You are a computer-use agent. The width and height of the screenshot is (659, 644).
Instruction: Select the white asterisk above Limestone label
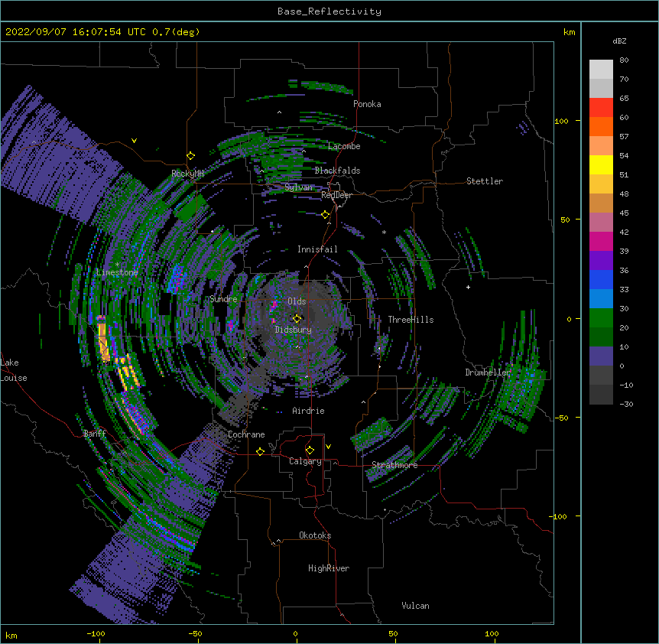[117, 265]
